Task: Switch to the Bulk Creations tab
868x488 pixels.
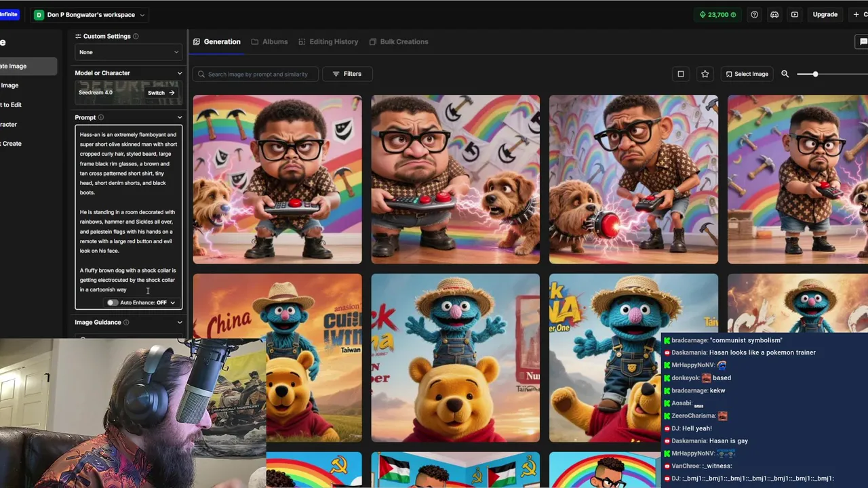Action: pos(399,41)
